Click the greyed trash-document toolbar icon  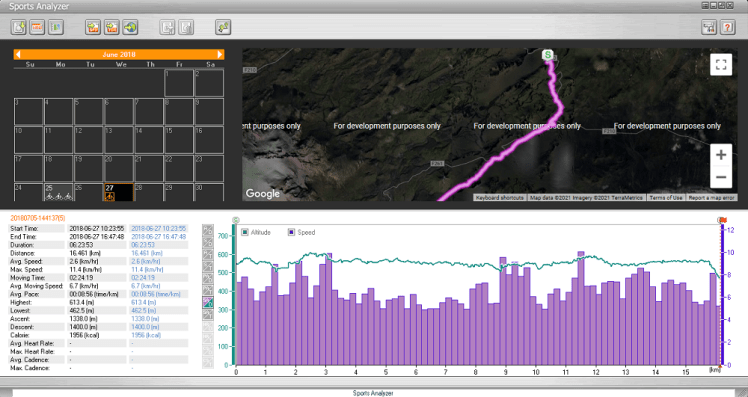186,27
